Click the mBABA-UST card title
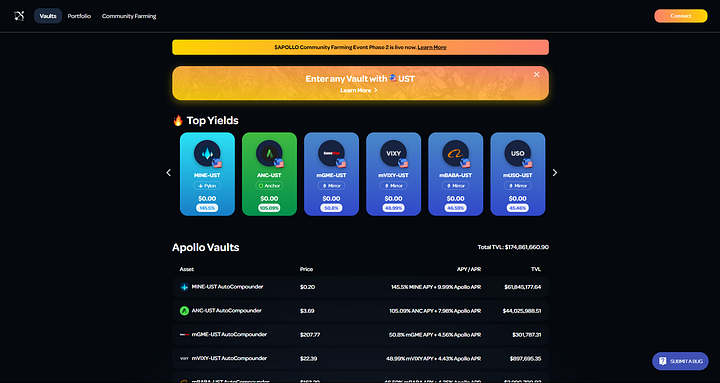 point(456,175)
